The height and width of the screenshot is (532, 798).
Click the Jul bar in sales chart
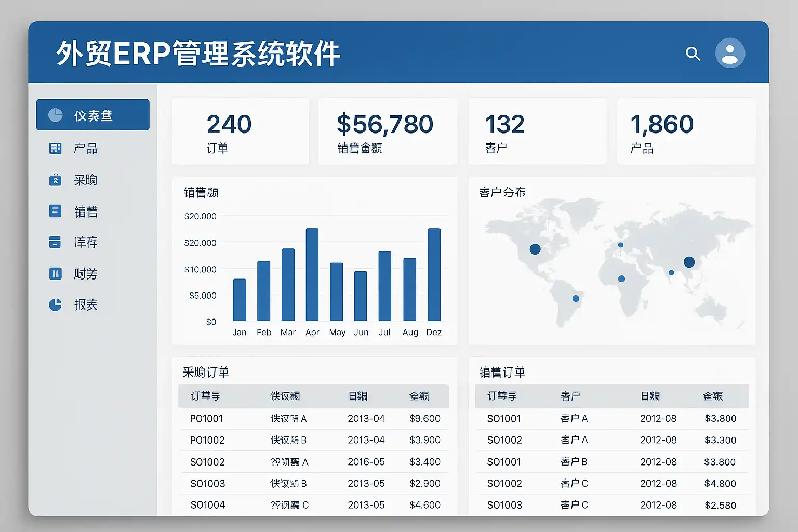(x=385, y=286)
